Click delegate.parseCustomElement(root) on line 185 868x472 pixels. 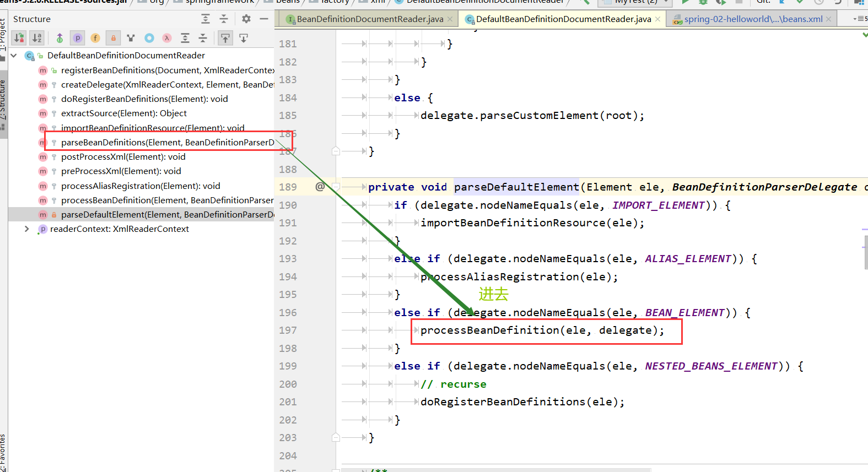point(532,116)
